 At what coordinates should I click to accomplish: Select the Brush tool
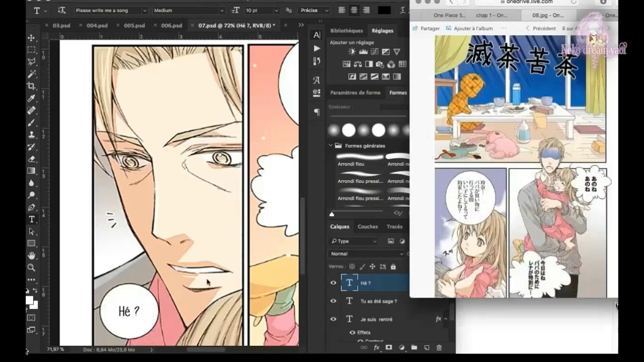[x=31, y=122]
